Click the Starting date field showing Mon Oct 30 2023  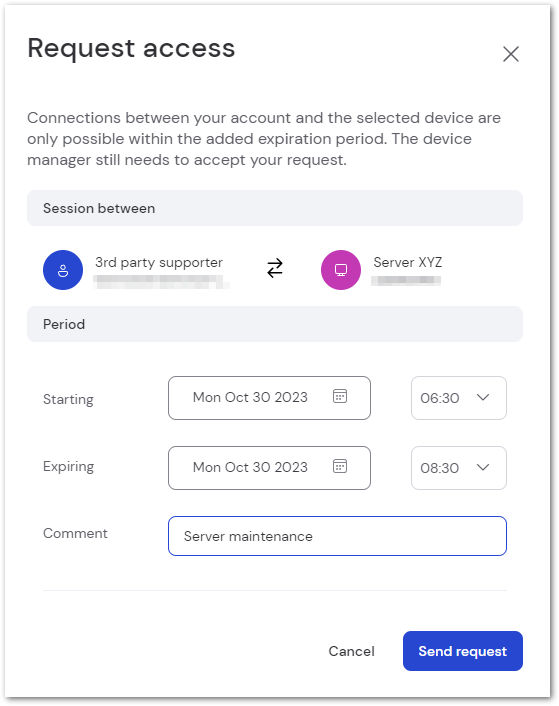[x=269, y=398]
